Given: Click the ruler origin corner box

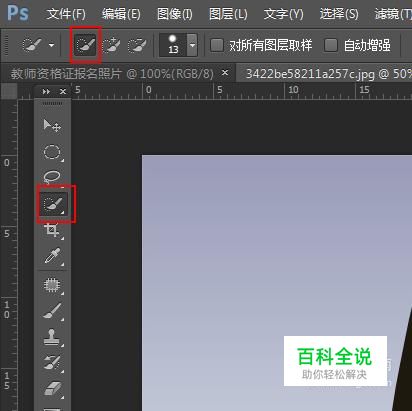Looking at the screenshot, I should pos(9,91).
